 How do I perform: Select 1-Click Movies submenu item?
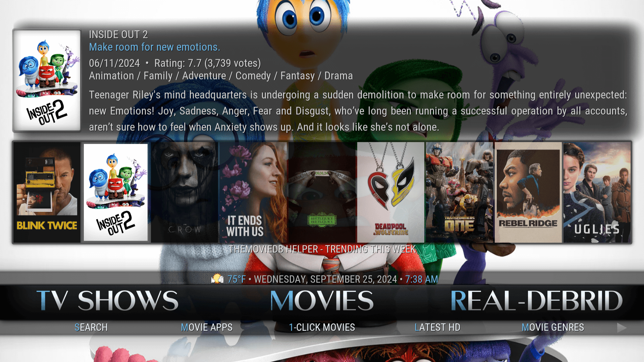click(322, 327)
